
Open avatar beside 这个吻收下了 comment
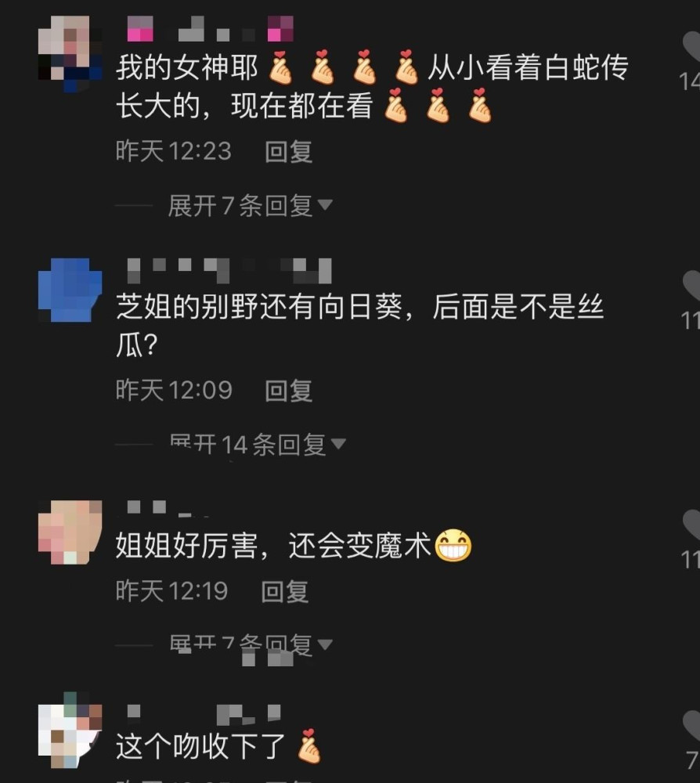click(x=70, y=730)
